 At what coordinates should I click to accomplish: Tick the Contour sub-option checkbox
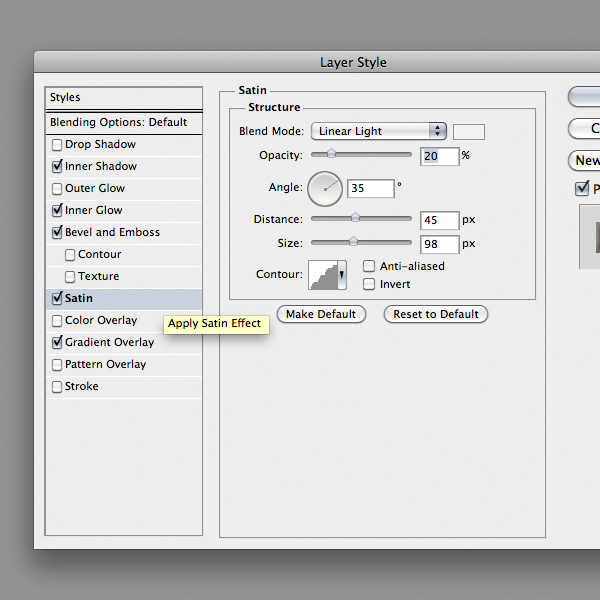(x=70, y=255)
